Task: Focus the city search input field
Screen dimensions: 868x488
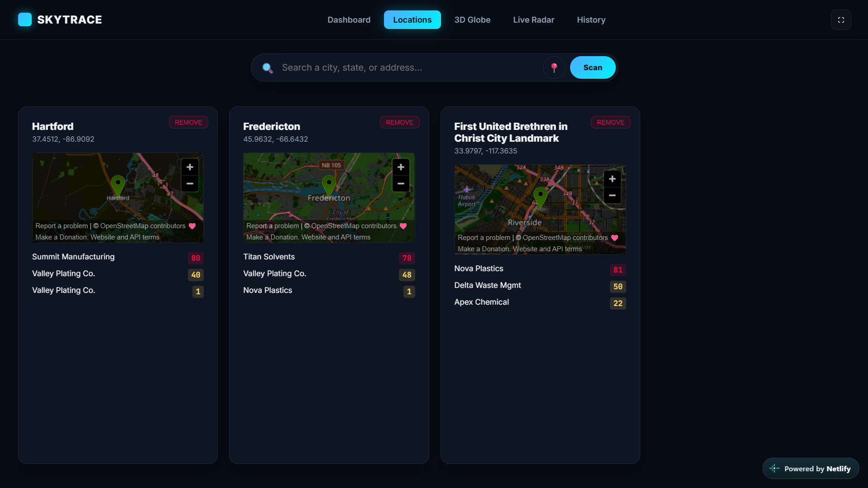Action: [x=410, y=67]
